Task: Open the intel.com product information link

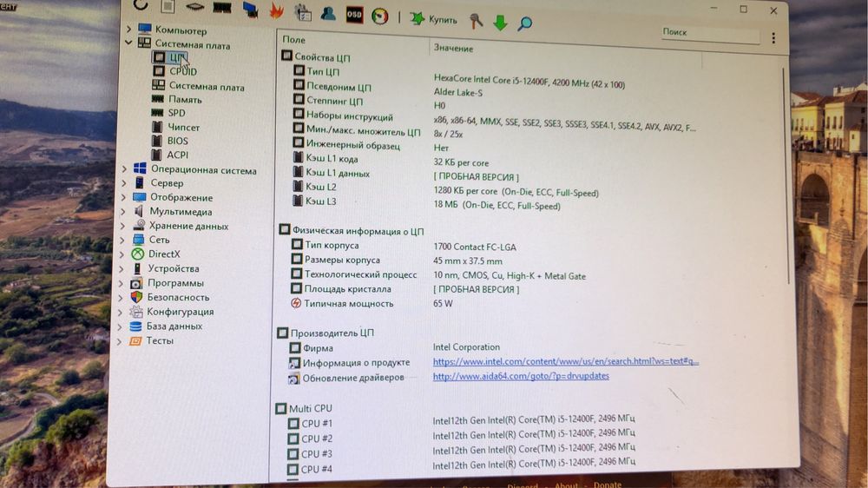Action: (x=566, y=361)
